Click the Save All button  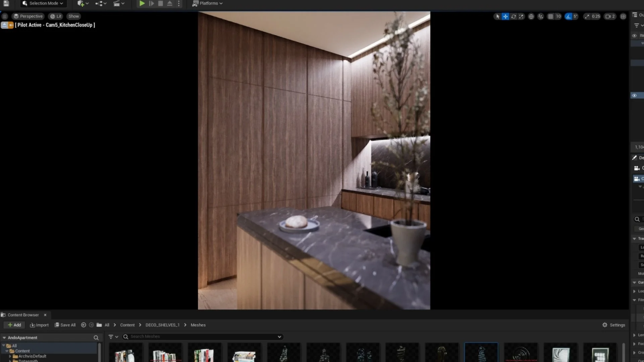pyautogui.click(x=65, y=325)
